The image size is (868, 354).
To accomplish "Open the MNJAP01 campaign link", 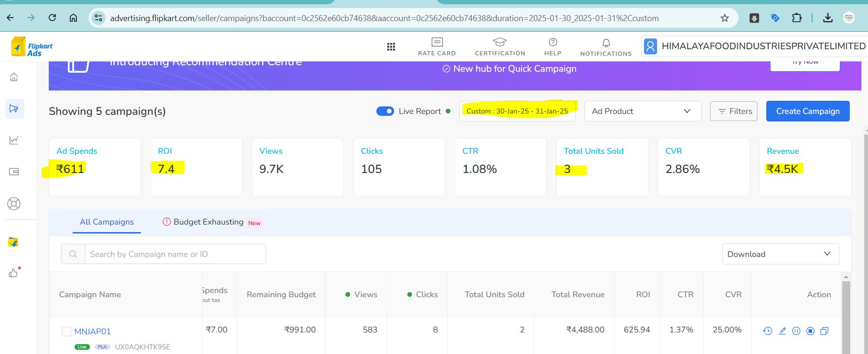I will (x=93, y=331).
